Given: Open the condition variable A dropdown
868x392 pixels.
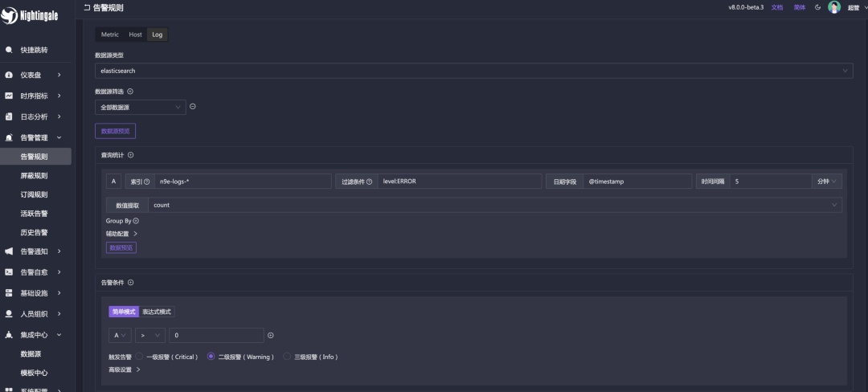Looking at the screenshot, I should [120, 335].
